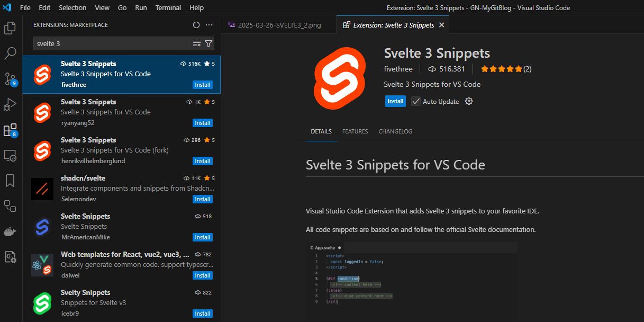Open the Run and Debug view
This screenshot has width=644, height=322.
pyautogui.click(x=11, y=104)
